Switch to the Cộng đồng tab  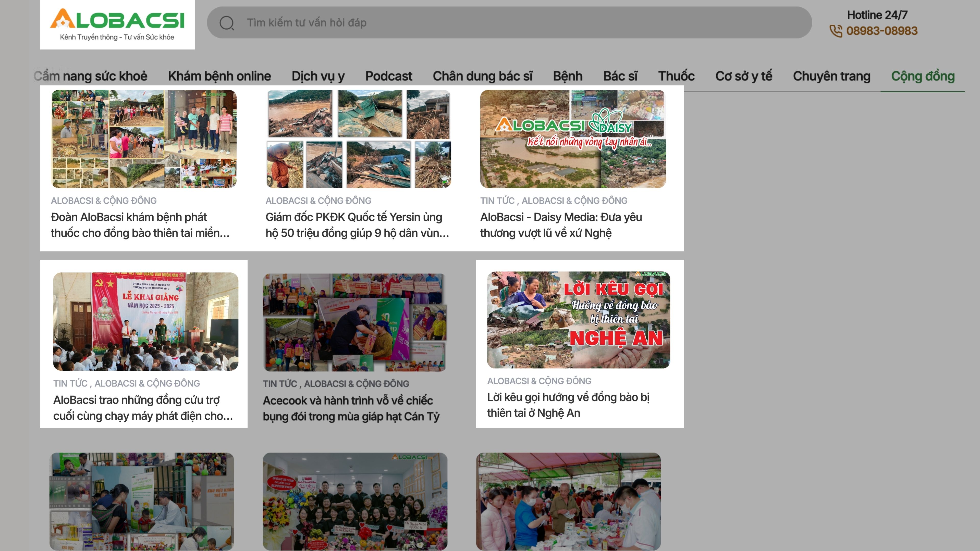pos(923,76)
